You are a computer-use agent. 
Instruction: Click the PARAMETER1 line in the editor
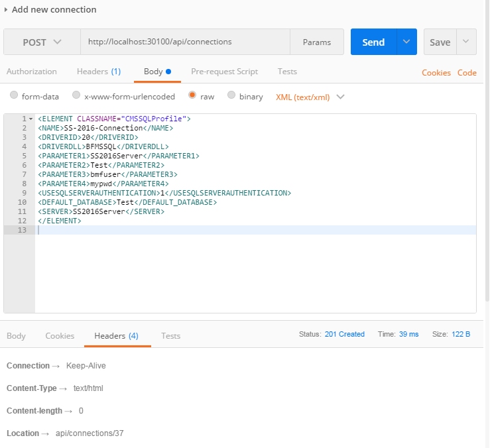click(x=119, y=156)
